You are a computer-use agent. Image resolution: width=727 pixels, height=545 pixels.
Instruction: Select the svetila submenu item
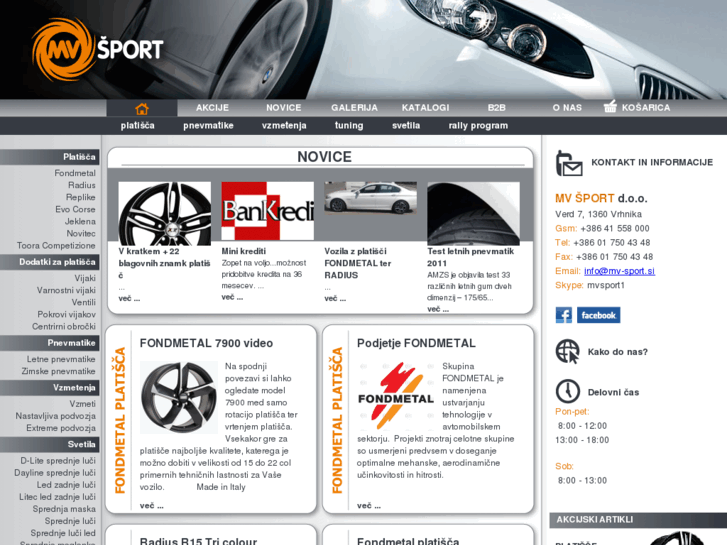[406, 126]
